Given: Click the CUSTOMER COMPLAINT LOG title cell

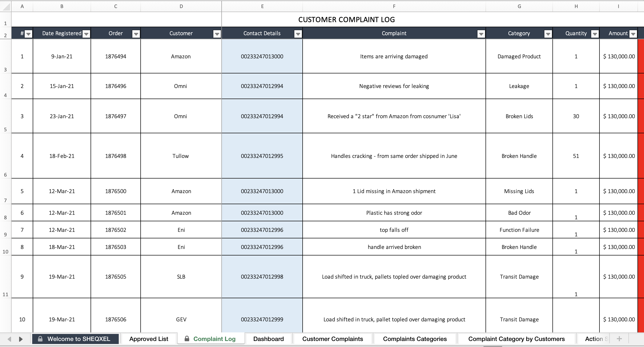Looking at the screenshot, I should 346,20.
